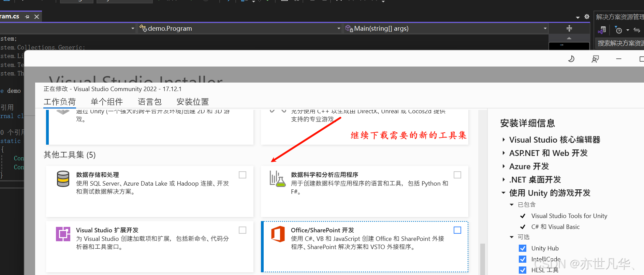Switch to the 工作负荷 tab

click(60, 102)
